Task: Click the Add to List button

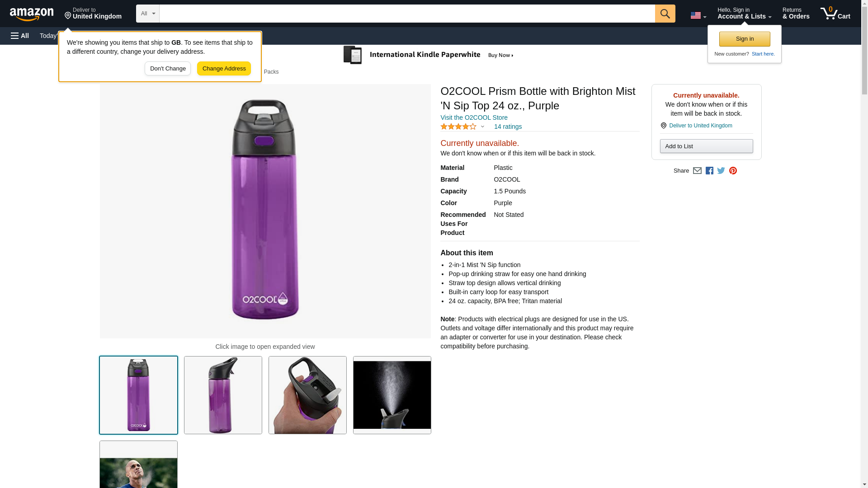Action: pyautogui.click(x=706, y=146)
